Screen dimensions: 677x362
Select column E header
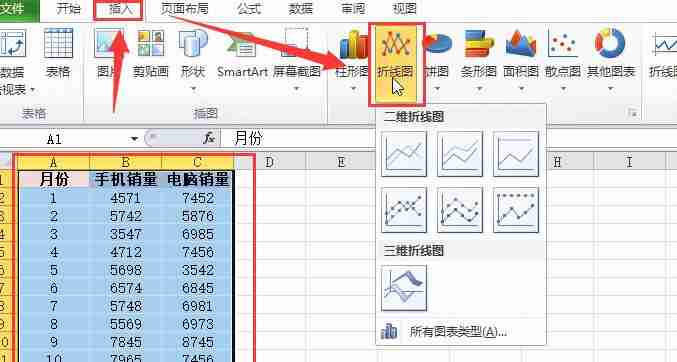coord(341,162)
